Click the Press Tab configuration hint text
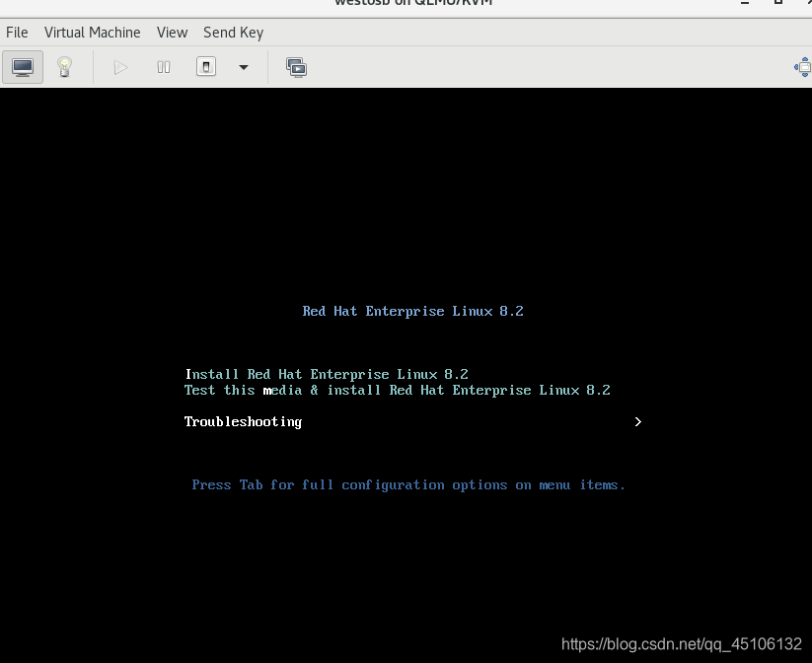This screenshot has width=812, height=663. [x=408, y=484]
